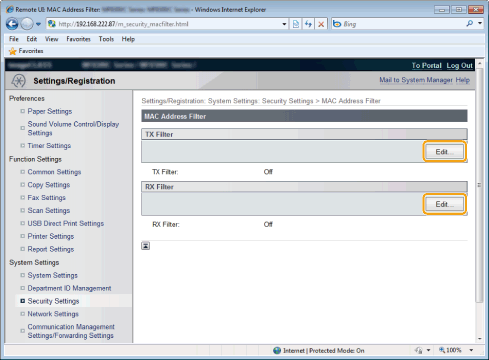Screen dimensions: 489x360
Task: Open the Help menu
Action: pyautogui.click(x=128, y=39)
